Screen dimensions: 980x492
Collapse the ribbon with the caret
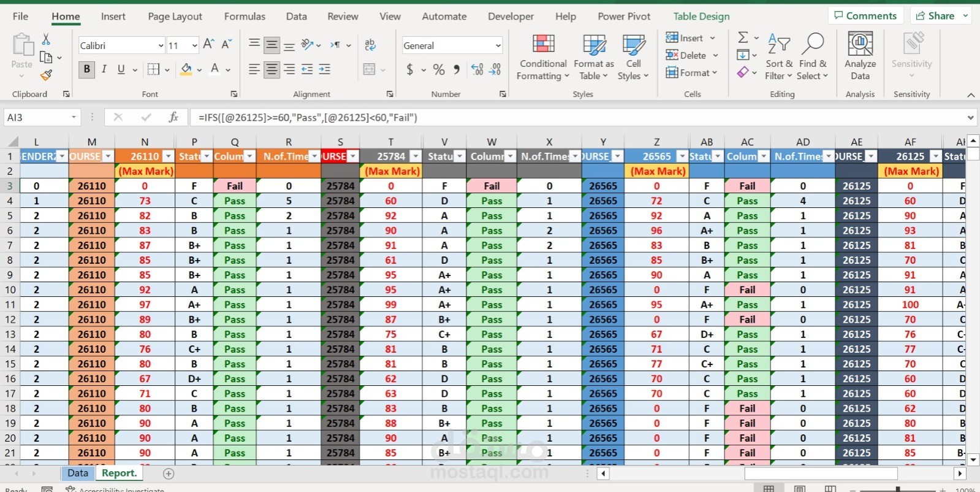click(971, 95)
